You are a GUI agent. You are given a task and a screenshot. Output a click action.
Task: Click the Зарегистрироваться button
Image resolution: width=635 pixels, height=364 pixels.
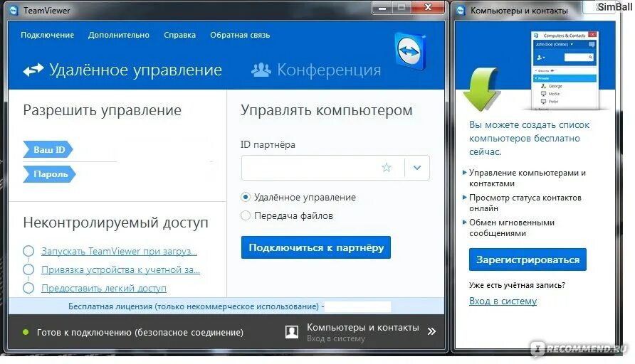pos(528,259)
